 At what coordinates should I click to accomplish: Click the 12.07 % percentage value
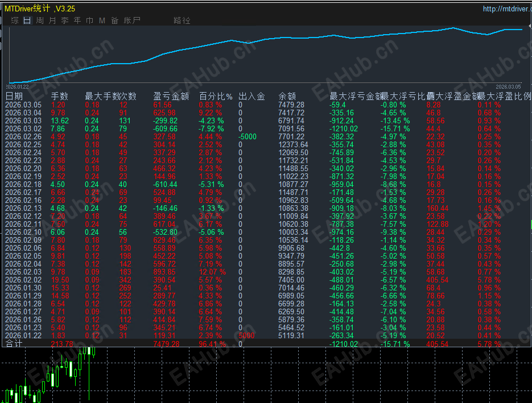point(212,272)
